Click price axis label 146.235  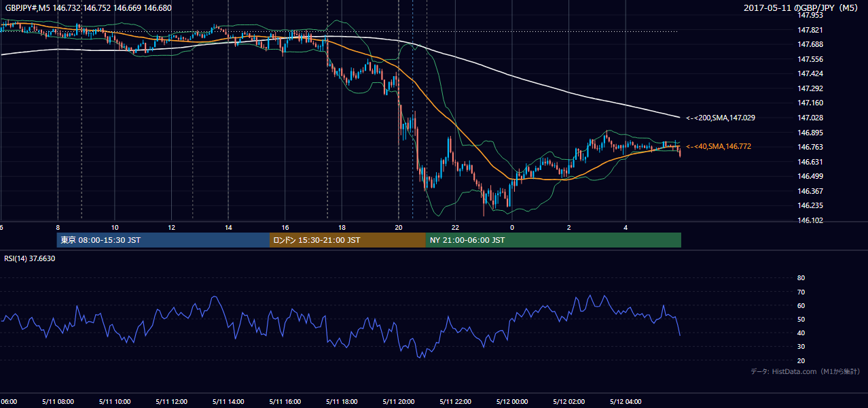tap(810, 205)
